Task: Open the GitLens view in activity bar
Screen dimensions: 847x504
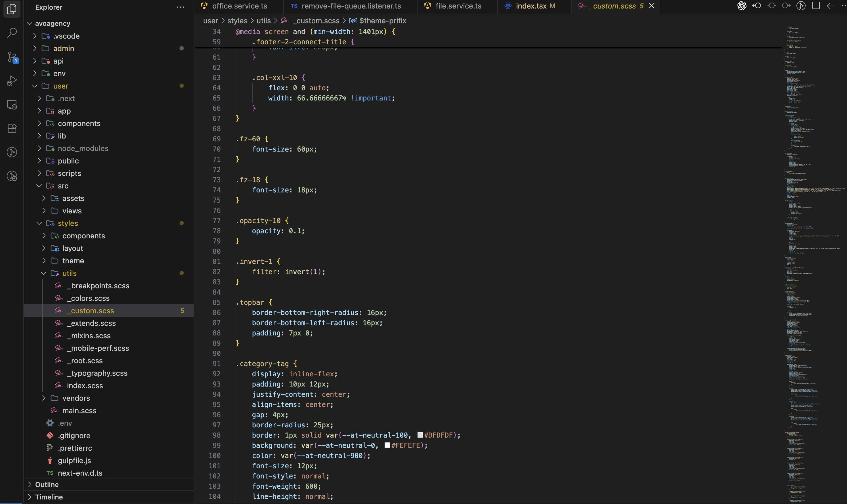Action: tap(12, 152)
